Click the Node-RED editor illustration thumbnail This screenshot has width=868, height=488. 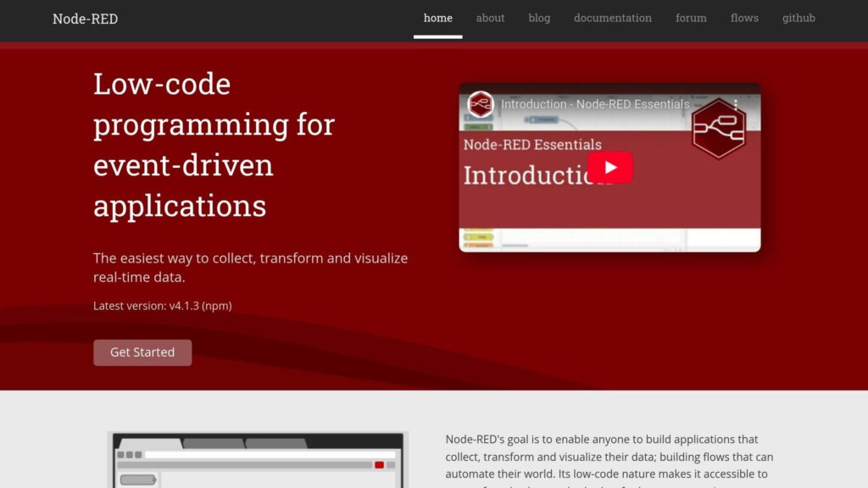click(258, 460)
